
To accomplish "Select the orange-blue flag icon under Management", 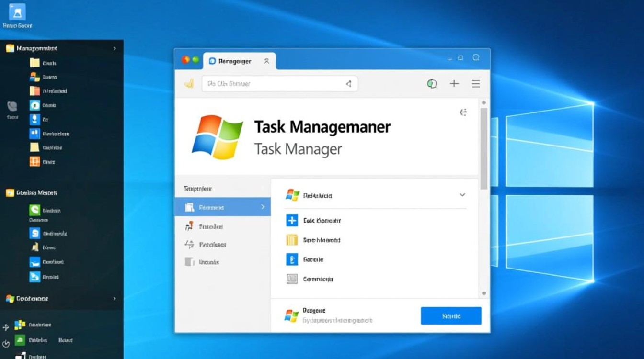I will [x=34, y=77].
